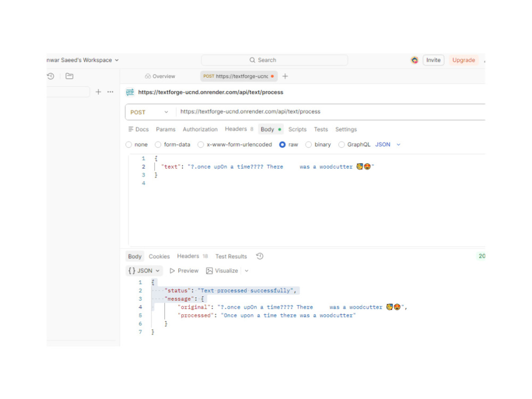Click the "status" line in response
The width and height of the screenshot is (532, 399).
[230, 291]
